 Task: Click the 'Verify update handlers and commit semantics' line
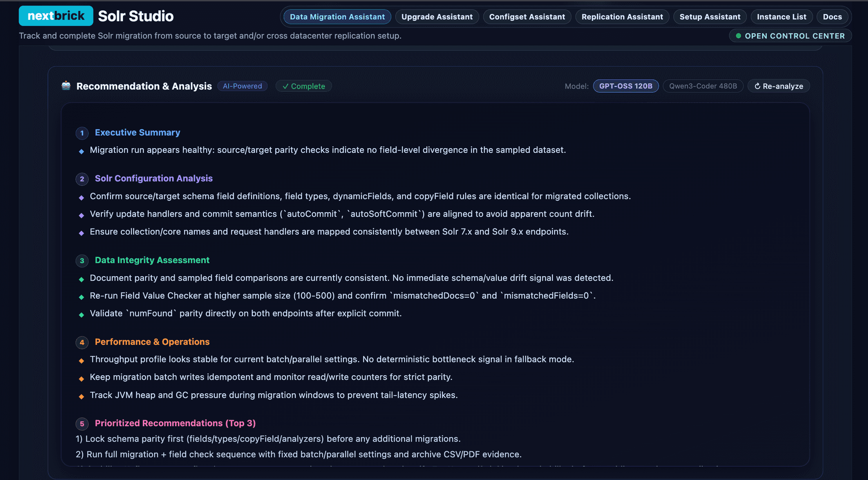[342, 214]
